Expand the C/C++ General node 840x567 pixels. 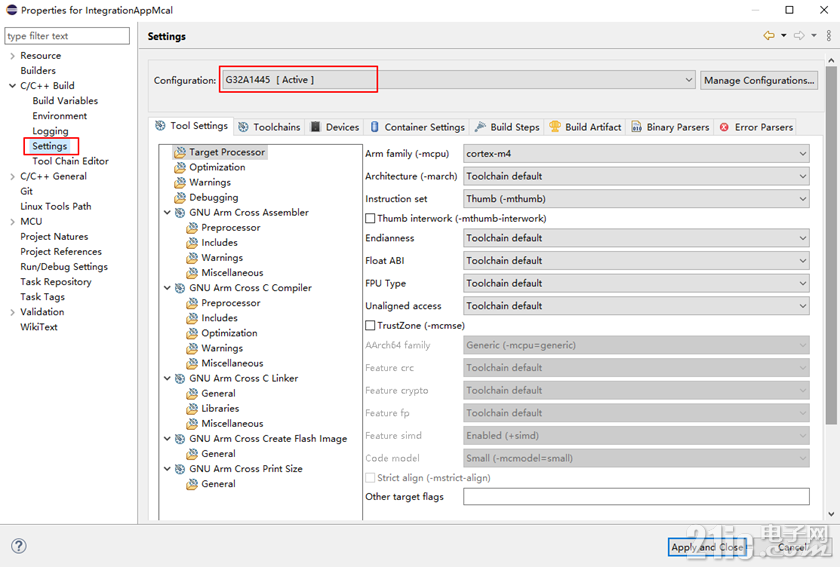click(x=12, y=176)
